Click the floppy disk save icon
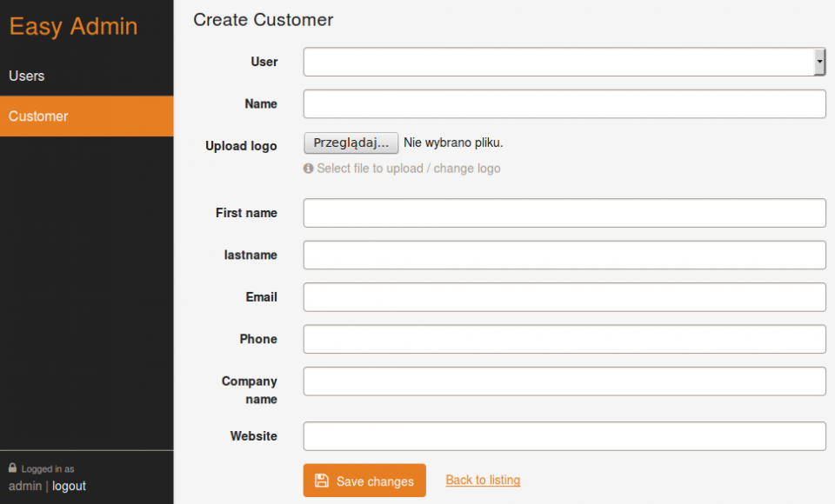The height and width of the screenshot is (504, 835). 322,481
